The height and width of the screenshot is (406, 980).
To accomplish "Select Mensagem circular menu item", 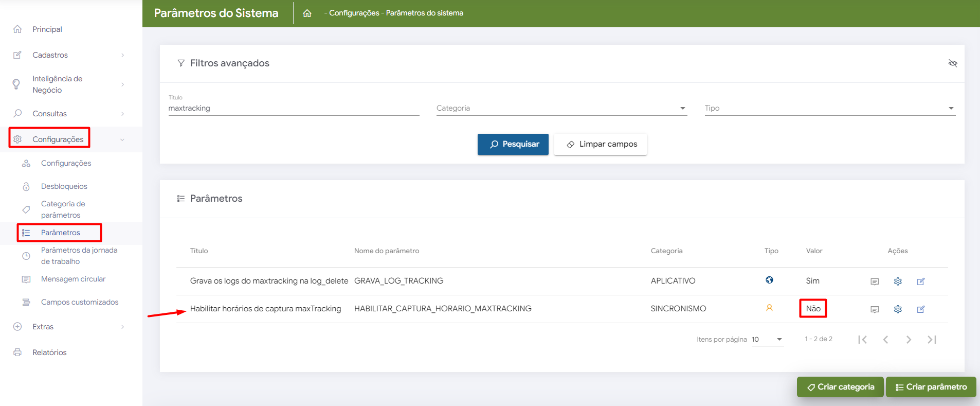I will [x=73, y=279].
